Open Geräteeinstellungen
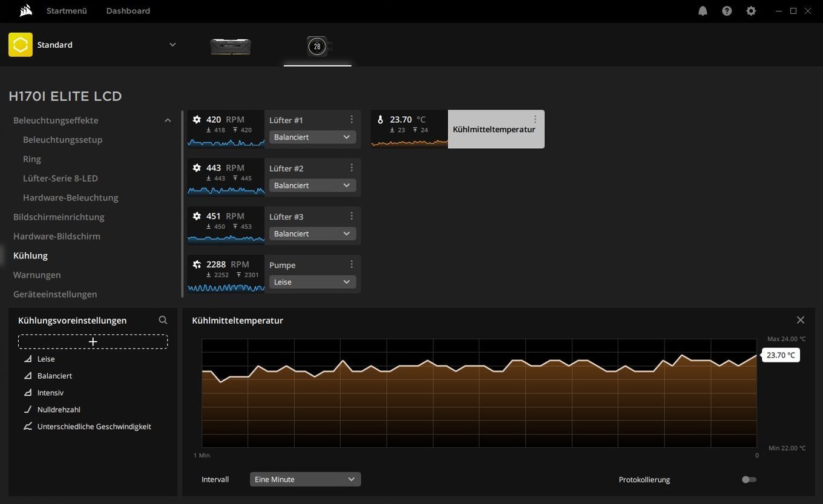Viewport: 823px width, 504px height. 55,295
